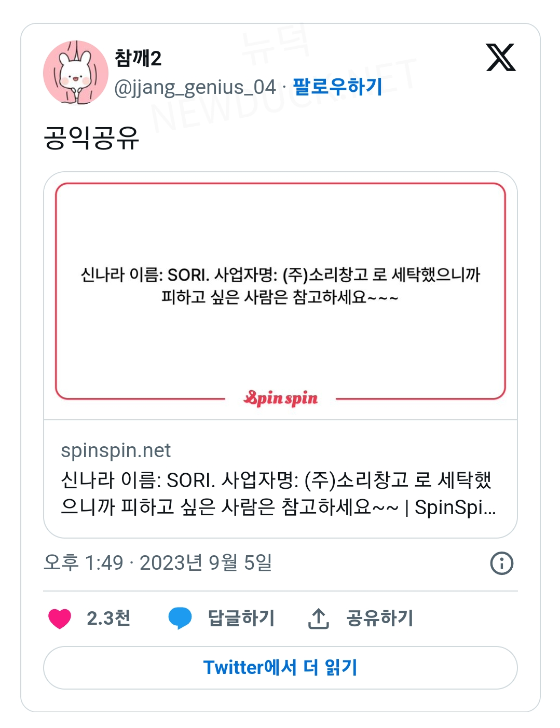Viewport: 560px width, 728px height.
Task: Open the X logo link
Action: (x=500, y=58)
